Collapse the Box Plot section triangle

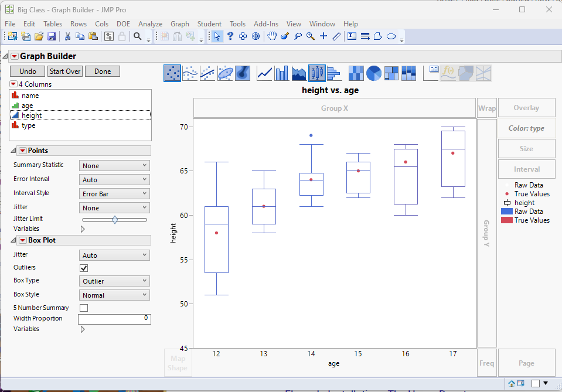[x=13, y=240]
